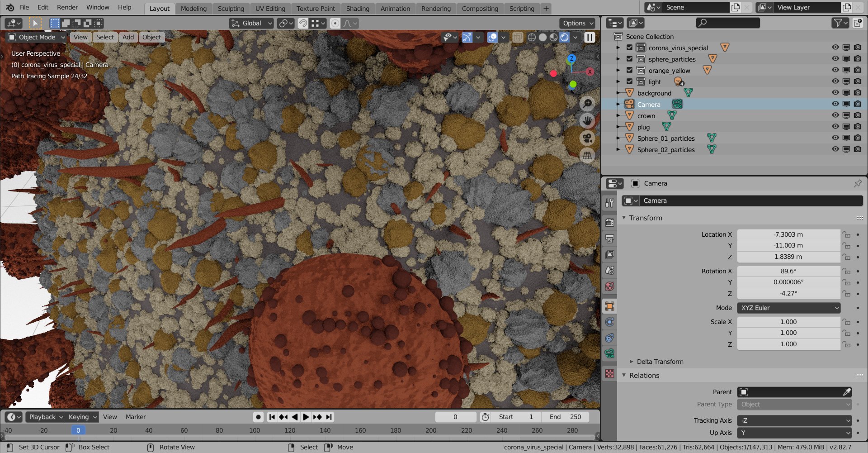The image size is (868, 453).
Task: Uncheck the corona_virus_special collection checkbox
Action: tap(629, 48)
